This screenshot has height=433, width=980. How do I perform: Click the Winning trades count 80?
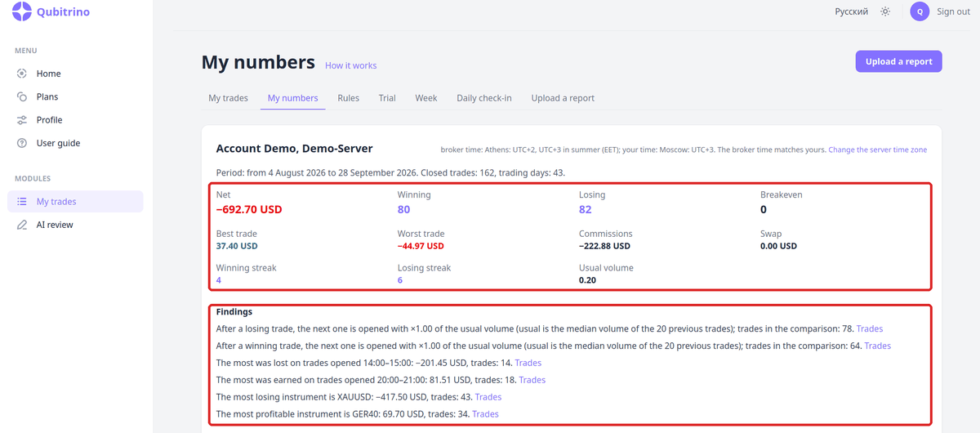point(403,209)
